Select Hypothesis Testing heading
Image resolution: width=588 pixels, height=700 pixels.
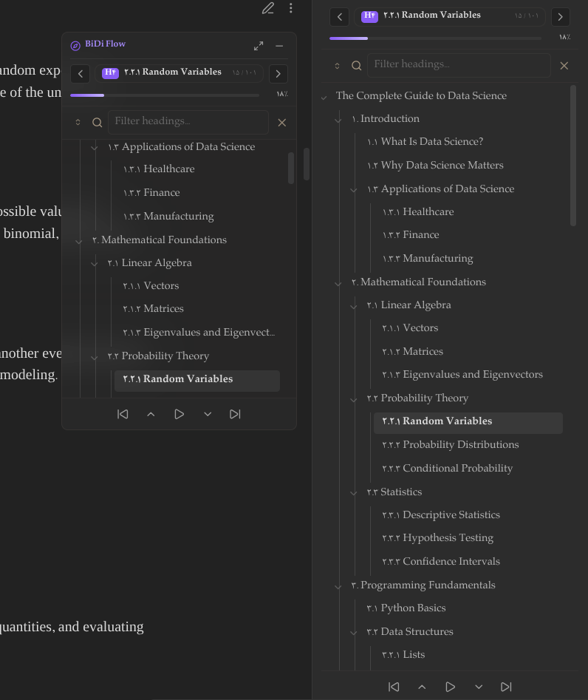[x=437, y=538]
